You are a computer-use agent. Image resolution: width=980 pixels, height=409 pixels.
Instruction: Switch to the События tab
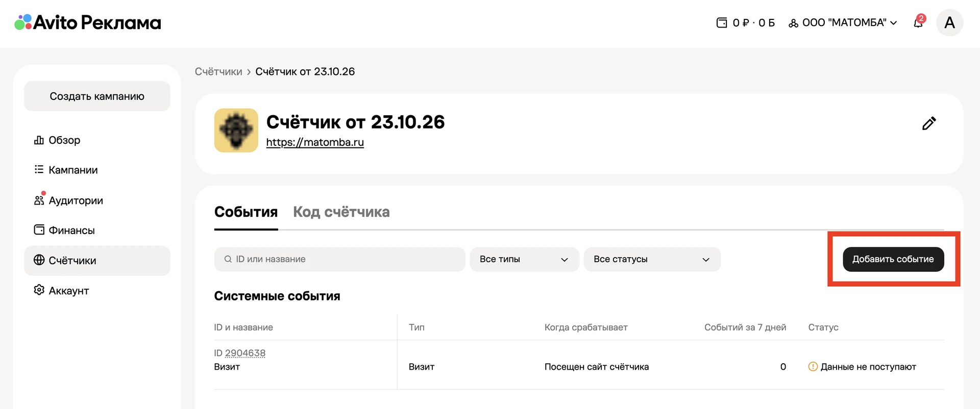click(246, 212)
